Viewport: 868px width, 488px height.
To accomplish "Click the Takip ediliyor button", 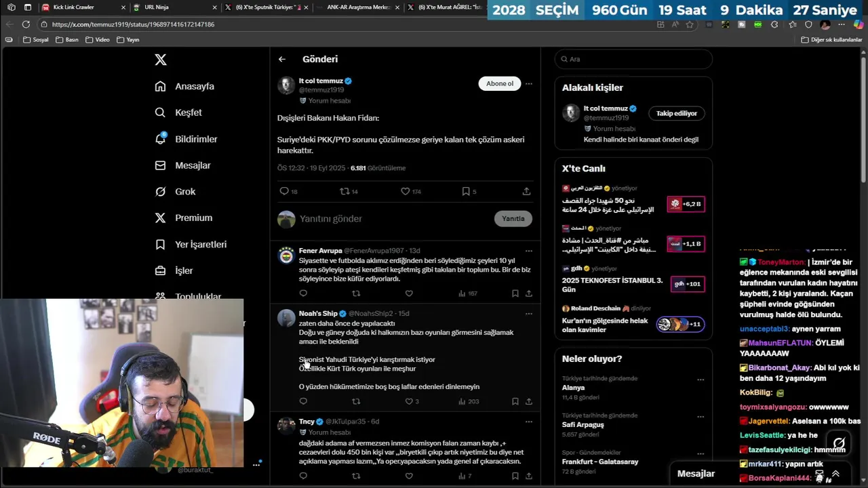I will coord(676,113).
